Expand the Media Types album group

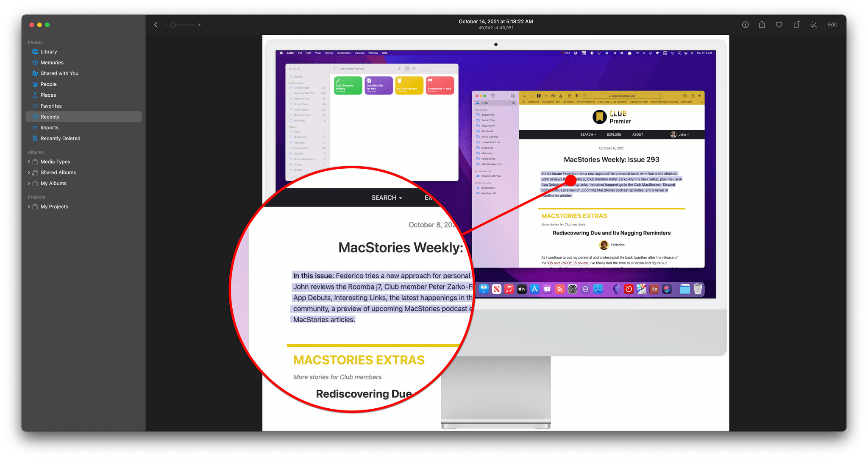coord(29,162)
